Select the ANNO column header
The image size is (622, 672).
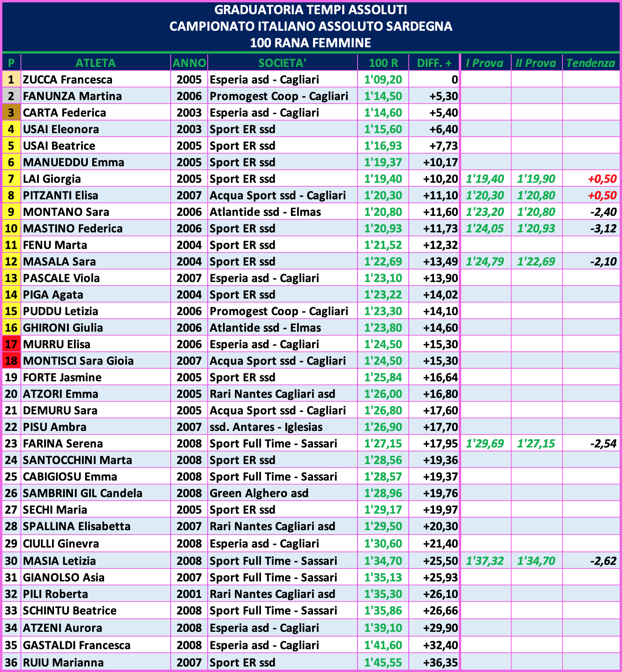tap(189, 63)
